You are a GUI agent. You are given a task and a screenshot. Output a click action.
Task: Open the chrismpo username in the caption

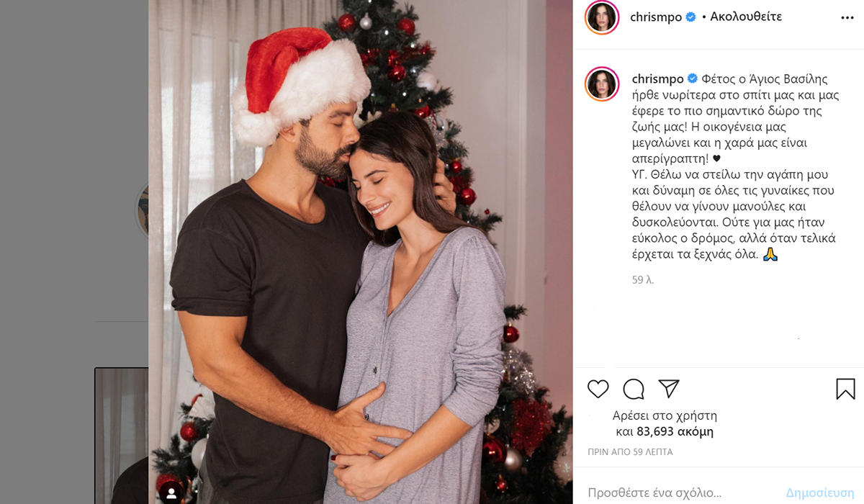click(657, 78)
